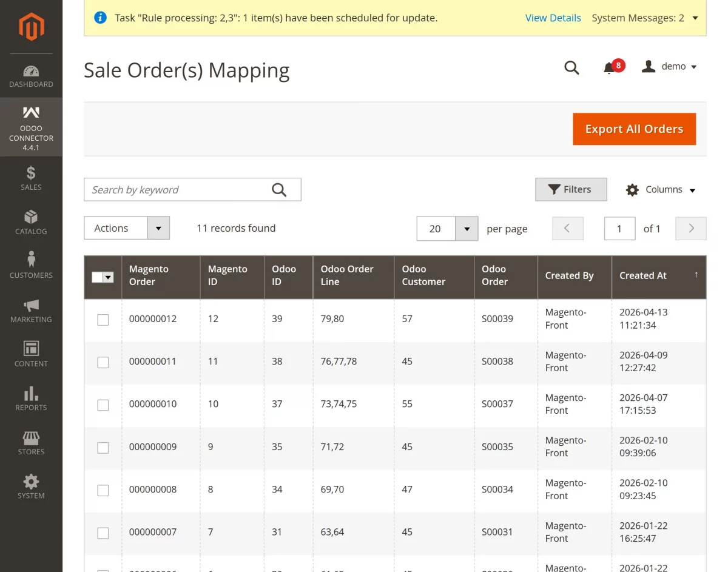
Task: Click Odoo Order cell S00038
Action: pos(497,361)
